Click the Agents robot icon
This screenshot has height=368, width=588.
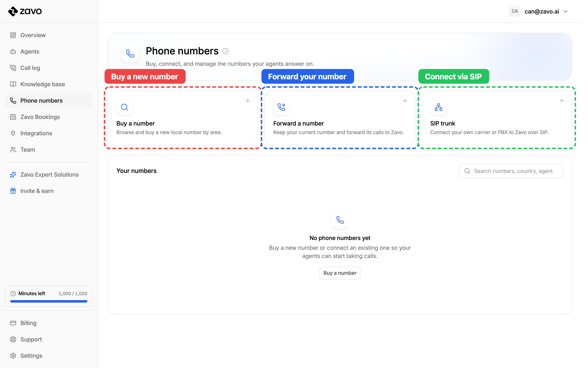[x=13, y=51]
